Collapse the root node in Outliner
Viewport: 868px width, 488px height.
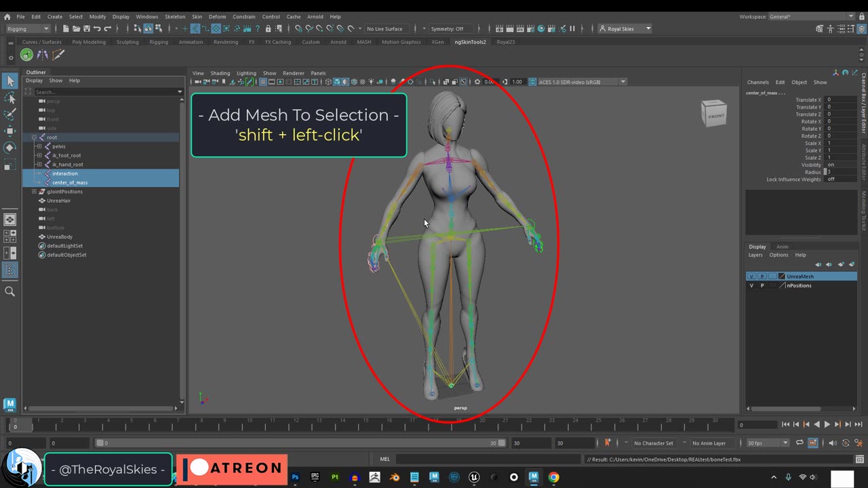point(34,138)
